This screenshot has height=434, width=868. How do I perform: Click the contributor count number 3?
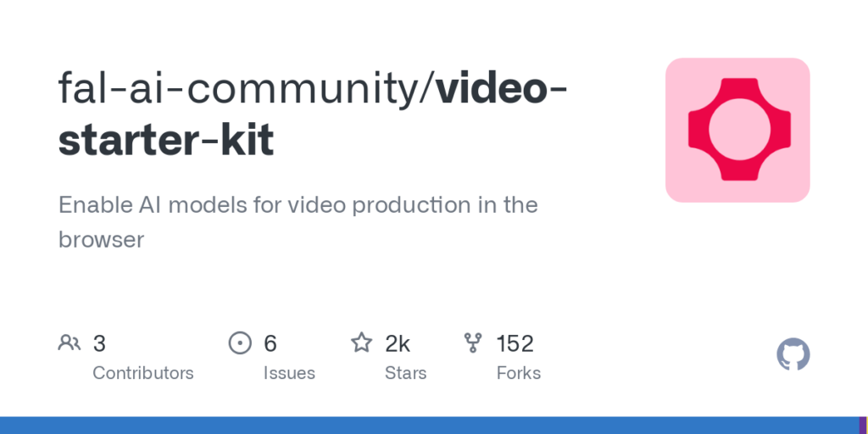(99, 343)
